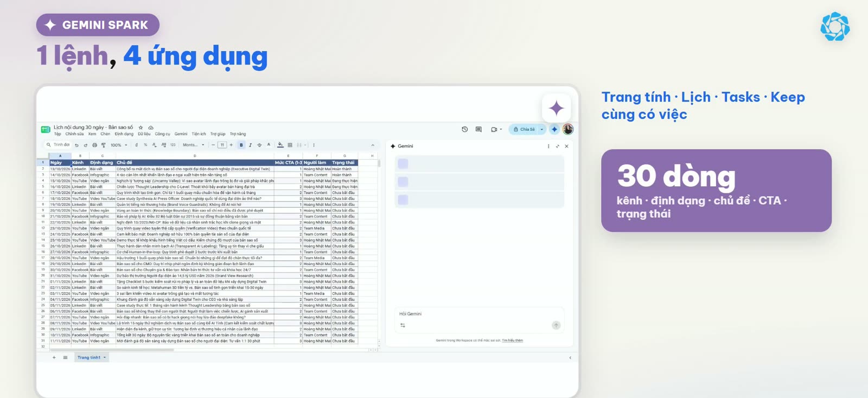868x398 pixels.
Task: Click the blue Gemini spark icon in the header
Action: (554, 129)
